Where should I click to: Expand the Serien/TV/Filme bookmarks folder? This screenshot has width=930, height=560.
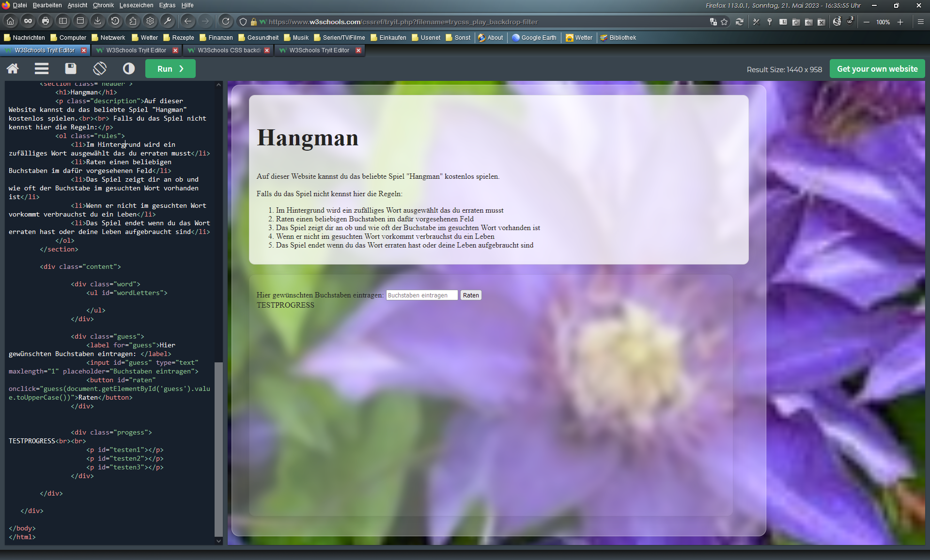pos(340,38)
